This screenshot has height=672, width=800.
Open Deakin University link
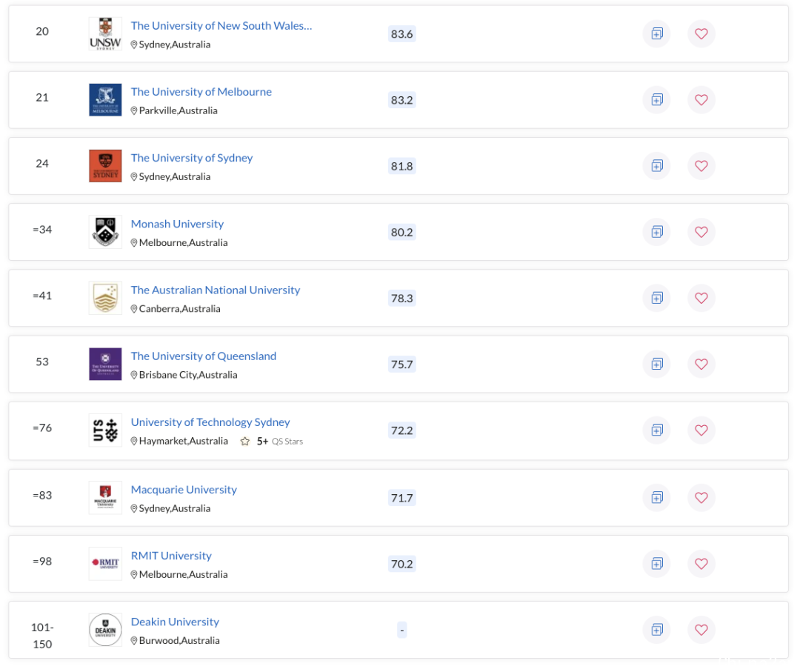point(175,622)
